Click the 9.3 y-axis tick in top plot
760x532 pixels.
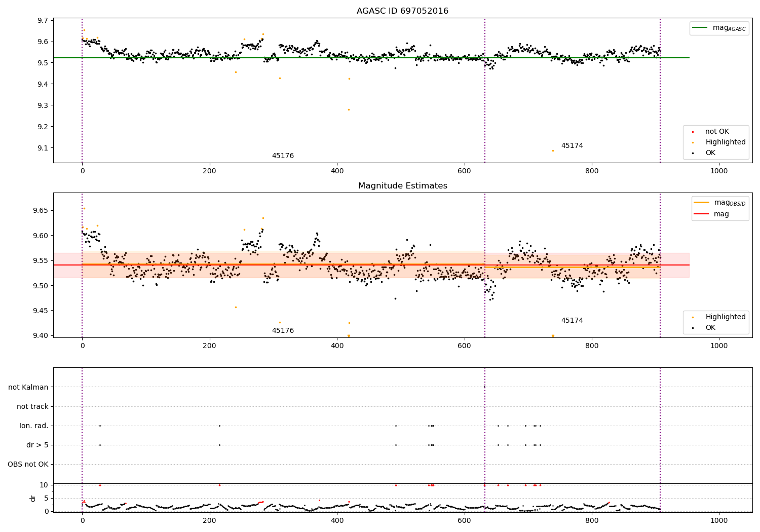pos(43,106)
